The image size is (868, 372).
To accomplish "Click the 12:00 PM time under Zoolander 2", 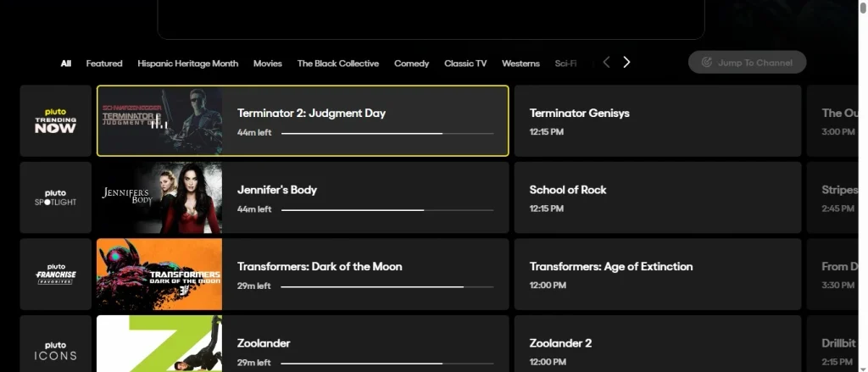I will pos(548,362).
